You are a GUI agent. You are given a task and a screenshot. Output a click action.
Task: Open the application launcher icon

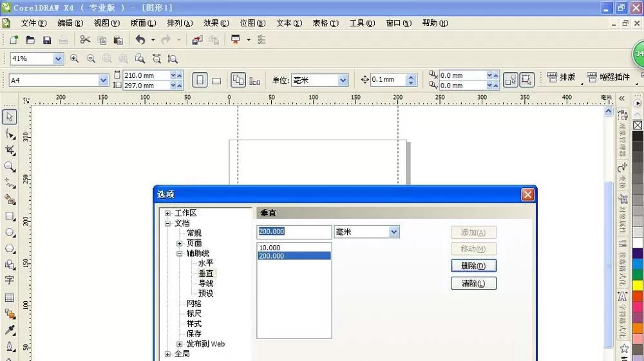point(235,40)
